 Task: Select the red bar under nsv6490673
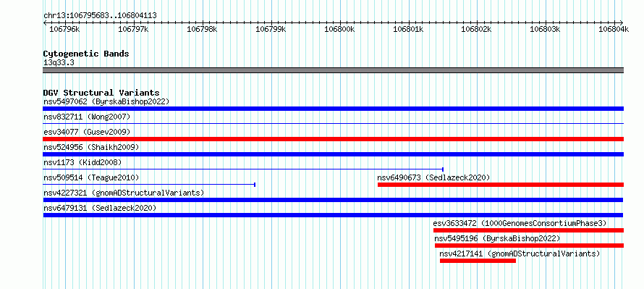[x=500, y=185]
